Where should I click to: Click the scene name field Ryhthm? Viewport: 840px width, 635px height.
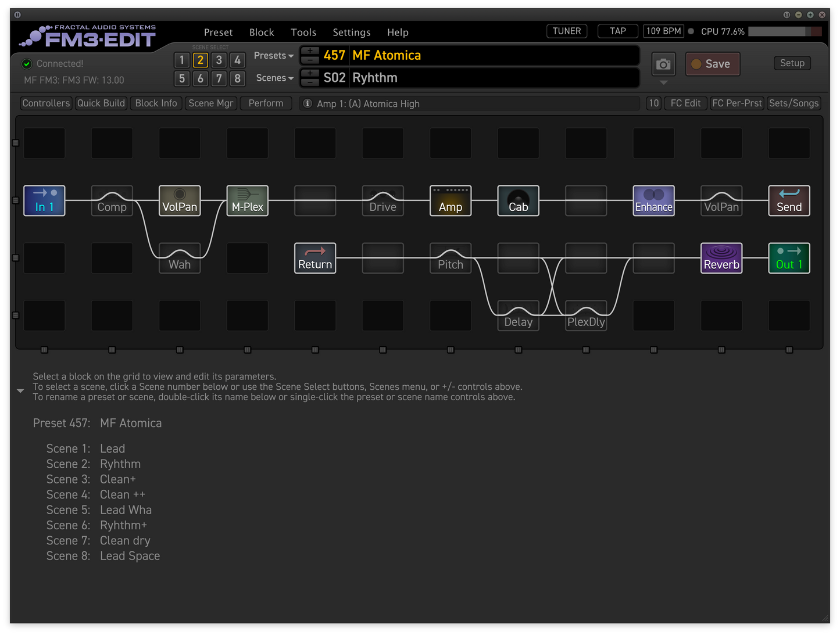tap(494, 78)
